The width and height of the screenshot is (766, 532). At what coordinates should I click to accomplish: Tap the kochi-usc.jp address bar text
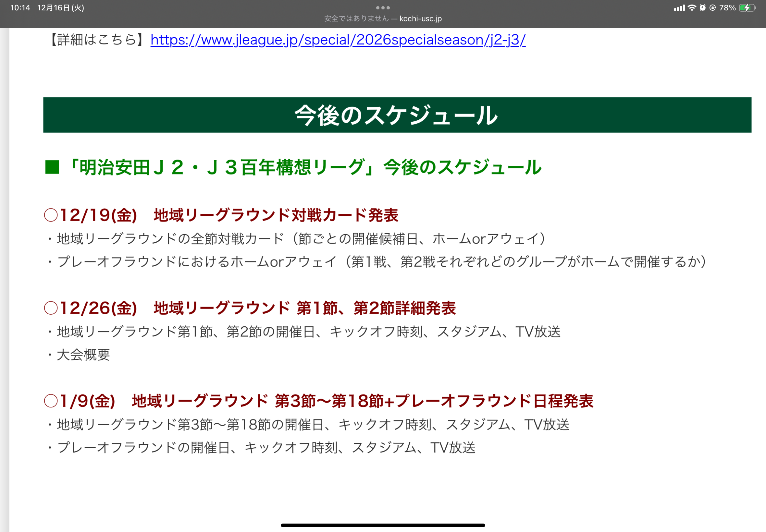(420, 19)
